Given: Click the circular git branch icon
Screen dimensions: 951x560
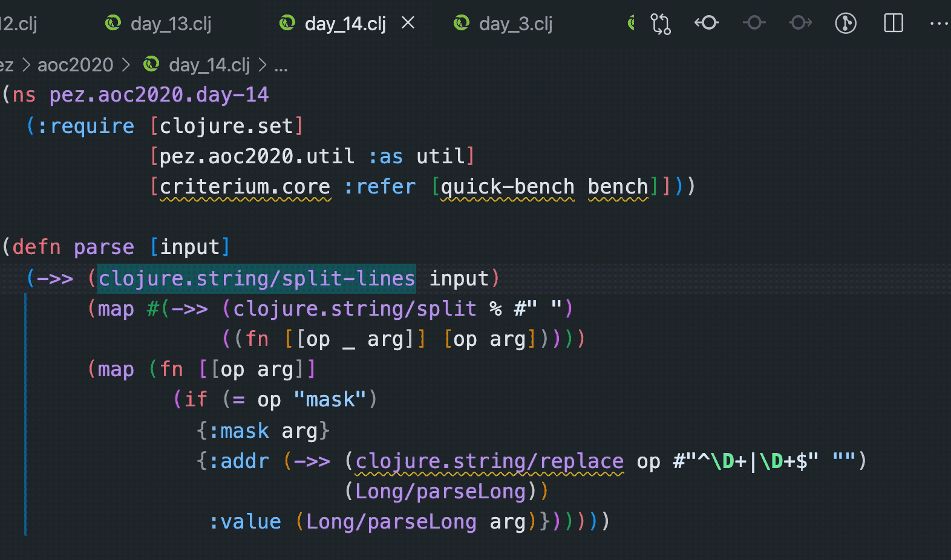Looking at the screenshot, I should (x=845, y=24).
